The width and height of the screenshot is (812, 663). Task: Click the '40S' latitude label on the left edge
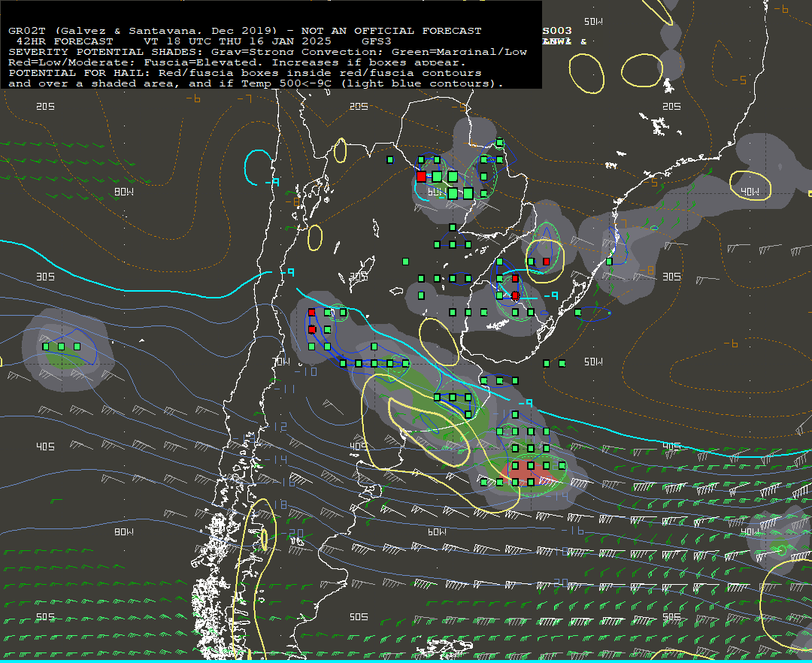[x=45, y=447]
